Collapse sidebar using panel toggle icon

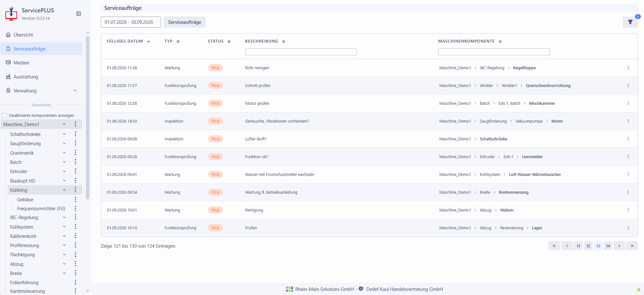click(x=79, y=14)
